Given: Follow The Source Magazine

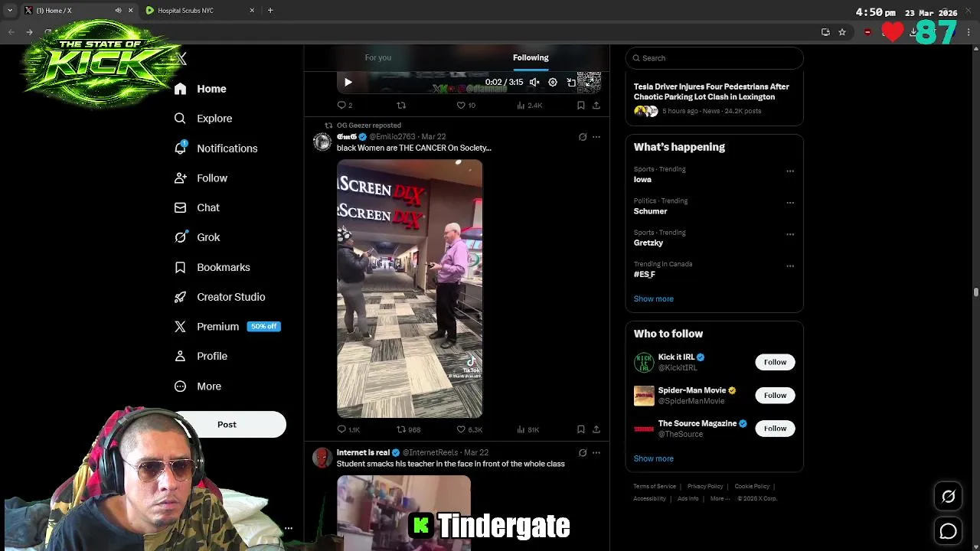Looking at the screenshot, I should [775, 429].
